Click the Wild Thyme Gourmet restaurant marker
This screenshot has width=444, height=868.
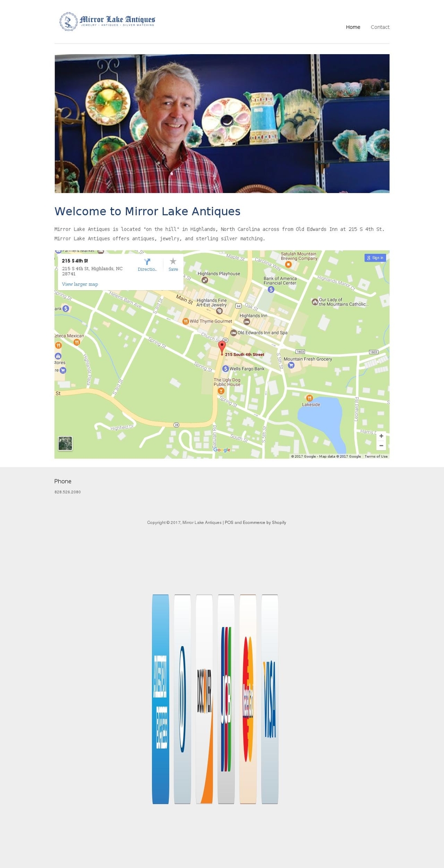(185, 321)
